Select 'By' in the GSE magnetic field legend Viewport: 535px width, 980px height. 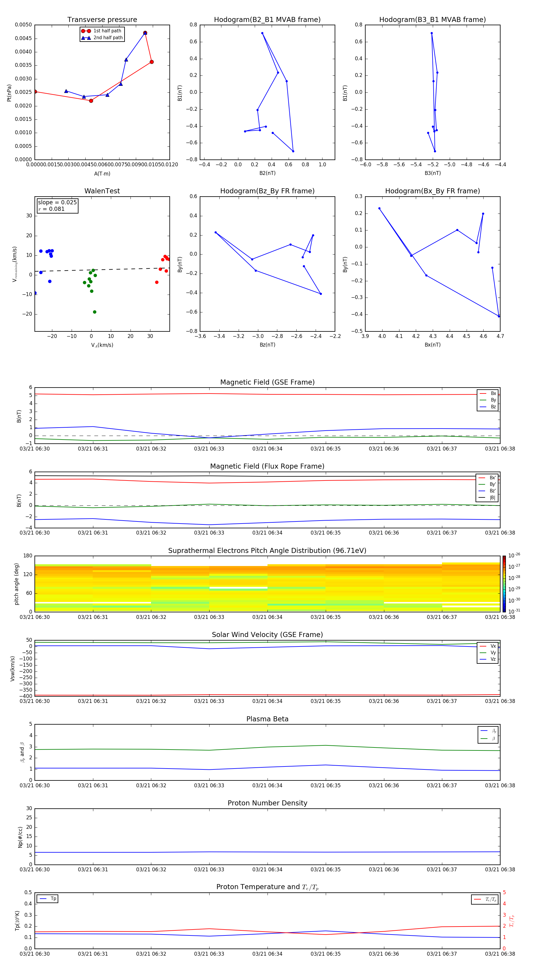pyautogui.click(x=488, y=400)
